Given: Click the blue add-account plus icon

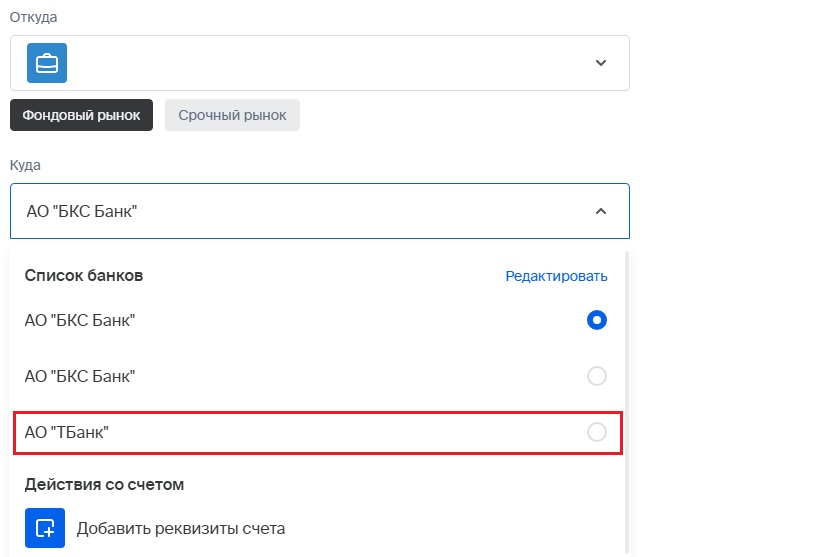Looking at the screenshot, I should click(45, 527).
